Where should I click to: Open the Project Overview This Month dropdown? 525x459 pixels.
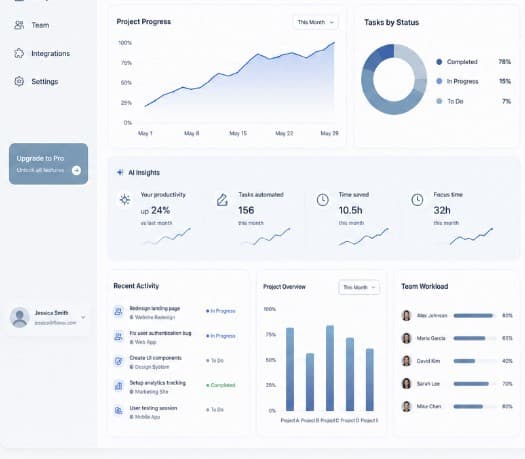click(359, 287)
